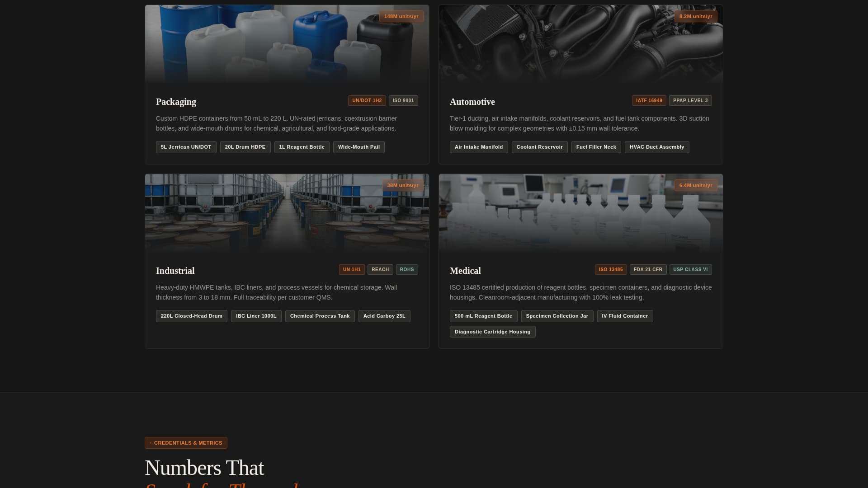Screen dimensions: 868x488
Task: Click the ISO 13485 badge on Medical
Action: click(x=610, y=269)
